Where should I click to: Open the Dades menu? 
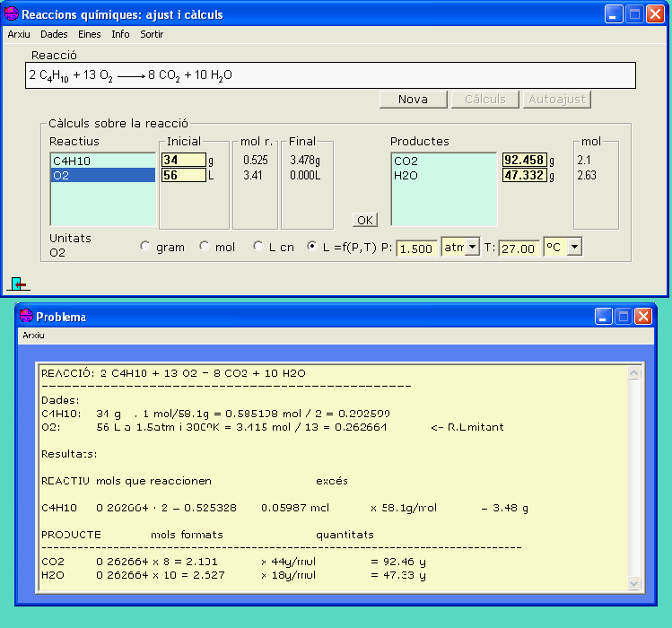pyautogui.click(x=54, y=34)
